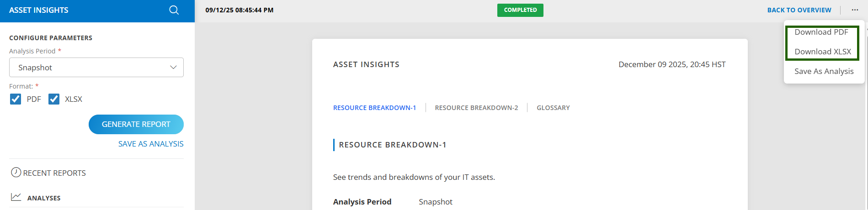Image resolution: width=868 pixels, height=210 pixels.
Task: Choose Download XLSX from the menu
Action: [822, 52]
